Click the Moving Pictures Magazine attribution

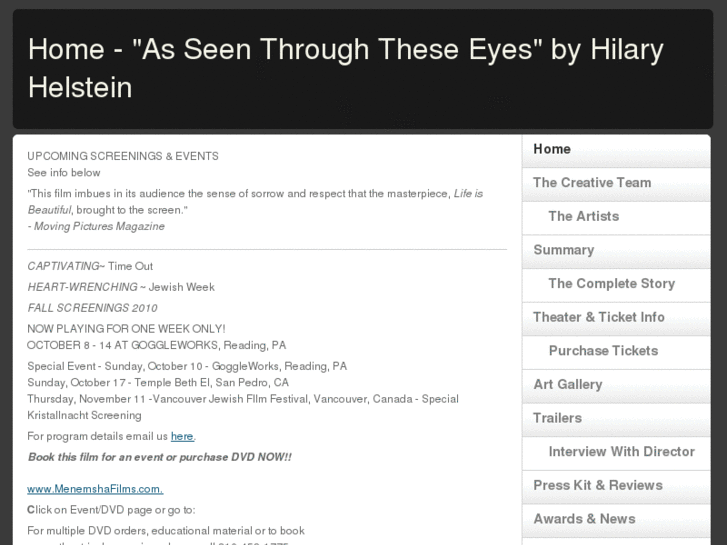98,226
